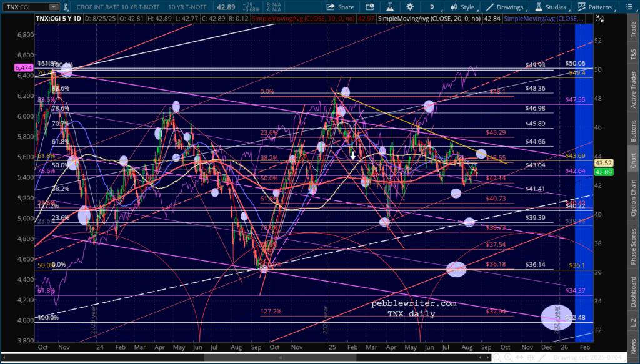The image size is (640, 364).
Task: Open the Edit Studies flask icon
Action: tap(390, 7)
